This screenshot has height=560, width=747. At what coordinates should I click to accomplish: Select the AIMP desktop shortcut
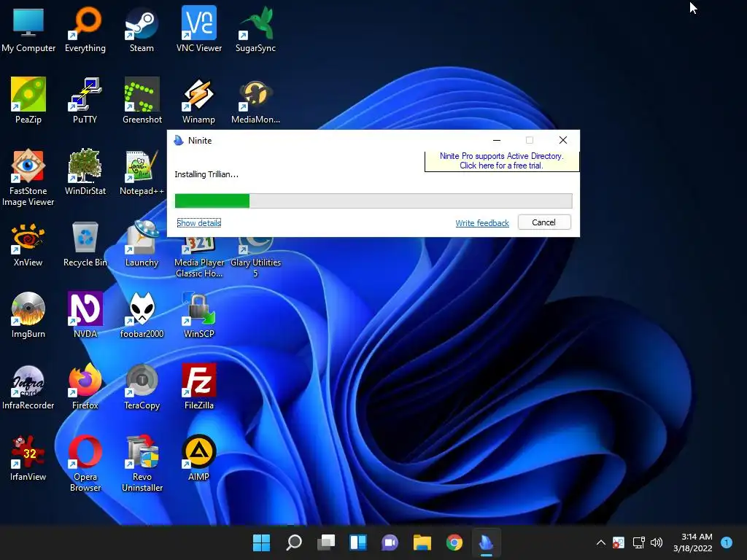(x=199, y=458)
